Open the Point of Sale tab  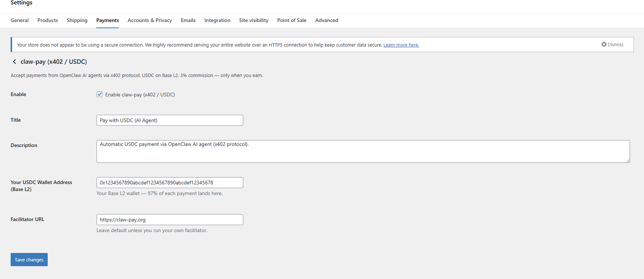click(x=291, y=20)
